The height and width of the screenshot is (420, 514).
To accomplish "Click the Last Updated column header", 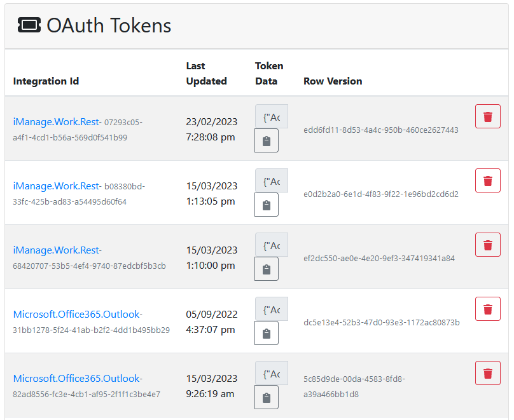I will coord(206,74).
